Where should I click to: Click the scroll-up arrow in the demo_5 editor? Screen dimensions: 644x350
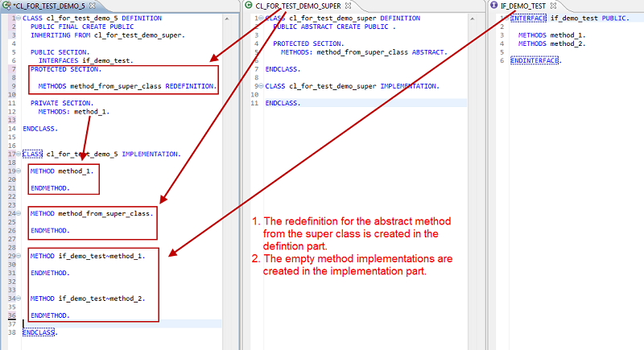tap(227, 19)
